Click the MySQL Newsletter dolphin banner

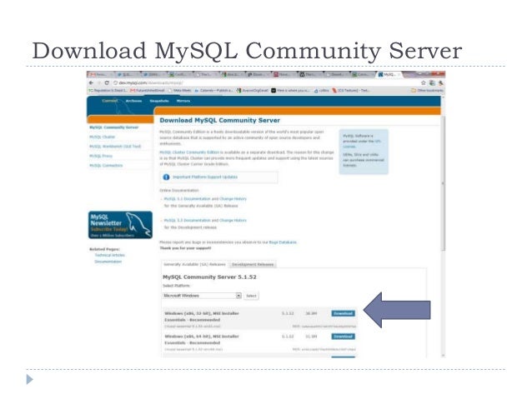(120, 225)
